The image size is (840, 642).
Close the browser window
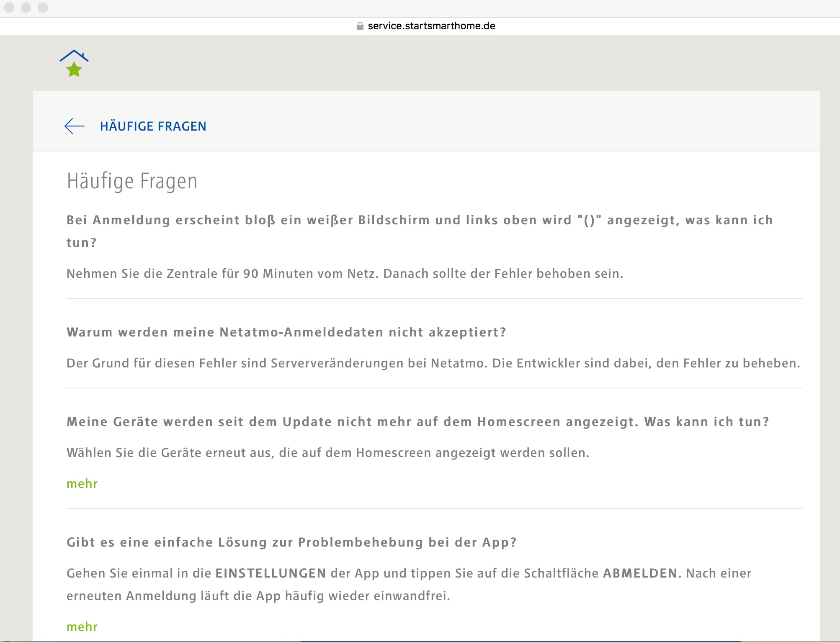tap(9, 8)
